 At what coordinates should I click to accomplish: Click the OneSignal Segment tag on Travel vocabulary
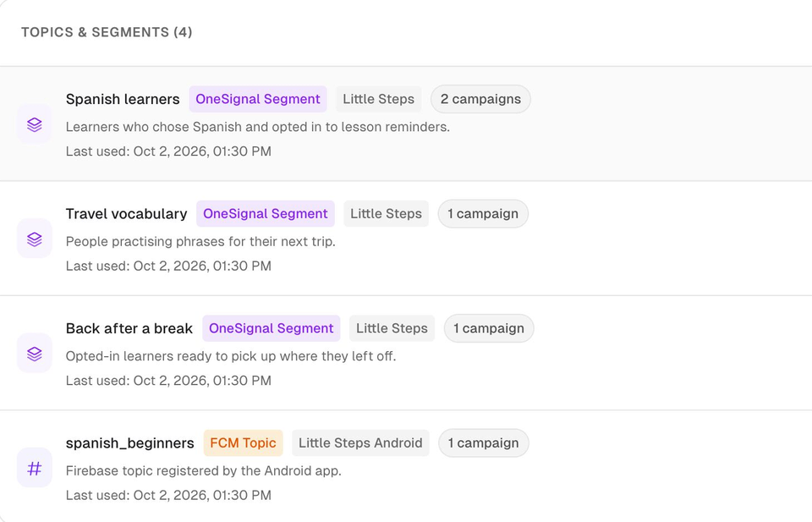pyautogui.click(x=265, y=214)
